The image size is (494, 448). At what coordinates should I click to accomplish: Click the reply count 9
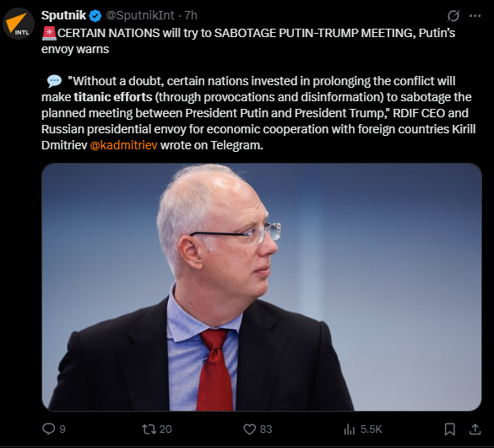pyautogui.click(x=62, y=429)
